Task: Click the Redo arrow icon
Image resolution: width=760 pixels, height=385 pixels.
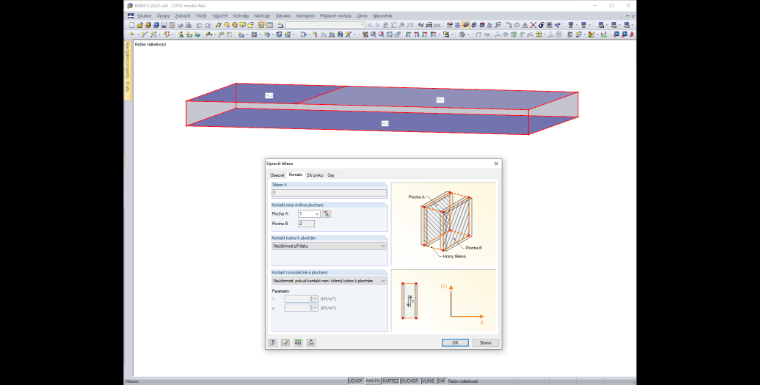Action: click(207, 25)
